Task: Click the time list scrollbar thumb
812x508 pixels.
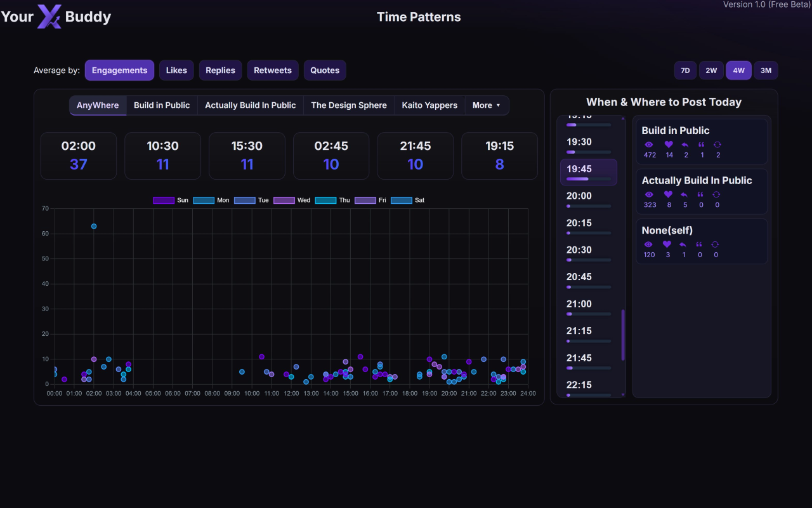Action: 623,335
